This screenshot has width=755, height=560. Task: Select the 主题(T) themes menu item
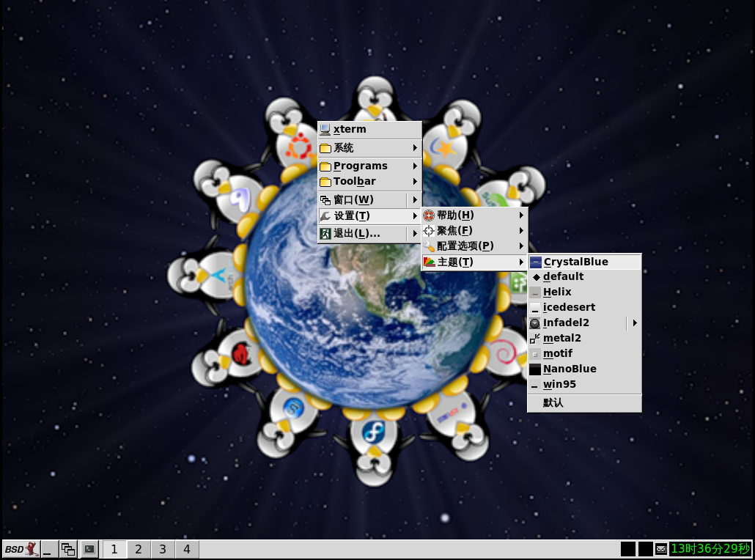[475, 262]
